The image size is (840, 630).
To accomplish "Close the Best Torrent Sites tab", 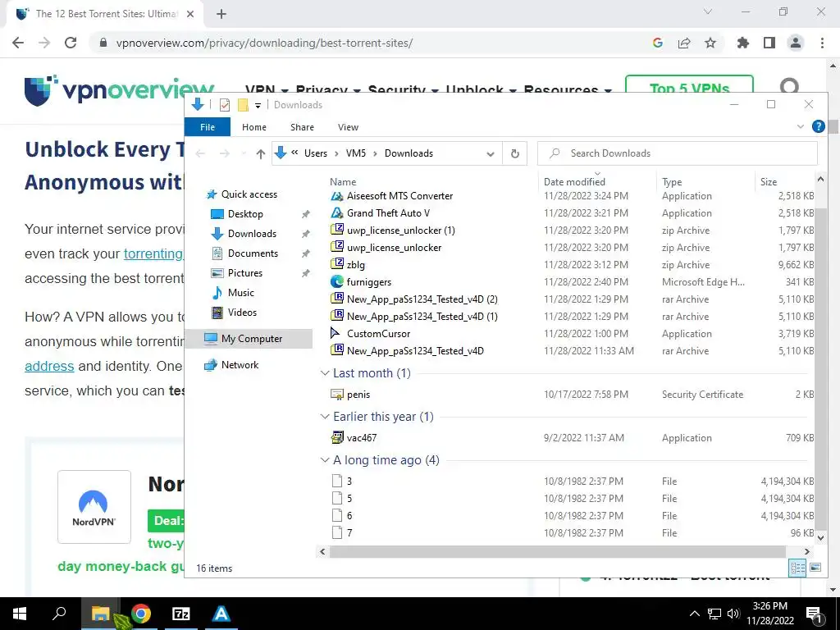I will 190,14.
